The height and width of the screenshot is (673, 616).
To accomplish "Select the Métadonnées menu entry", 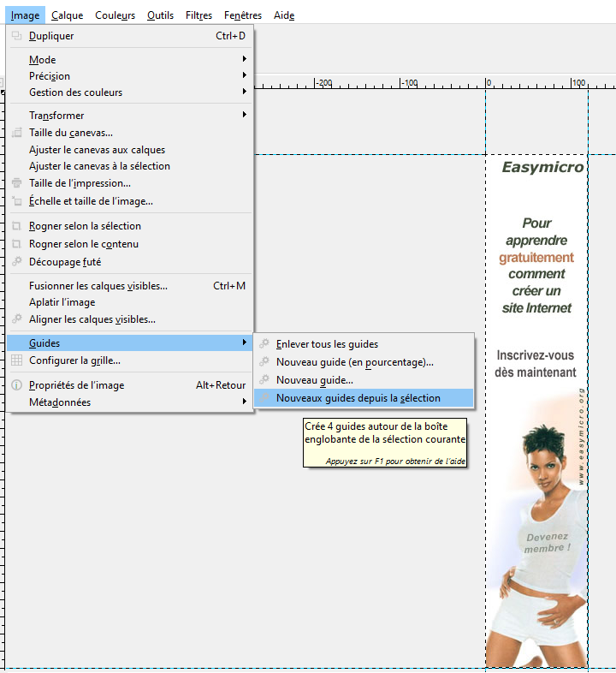I will pyautogui.click(x=130, y=402).
